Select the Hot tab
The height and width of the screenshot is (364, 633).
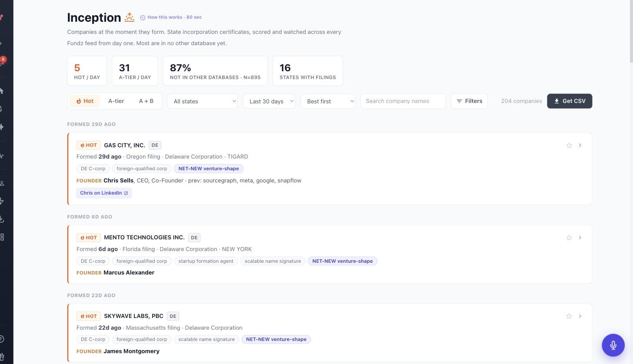click(x=85, y=101)
